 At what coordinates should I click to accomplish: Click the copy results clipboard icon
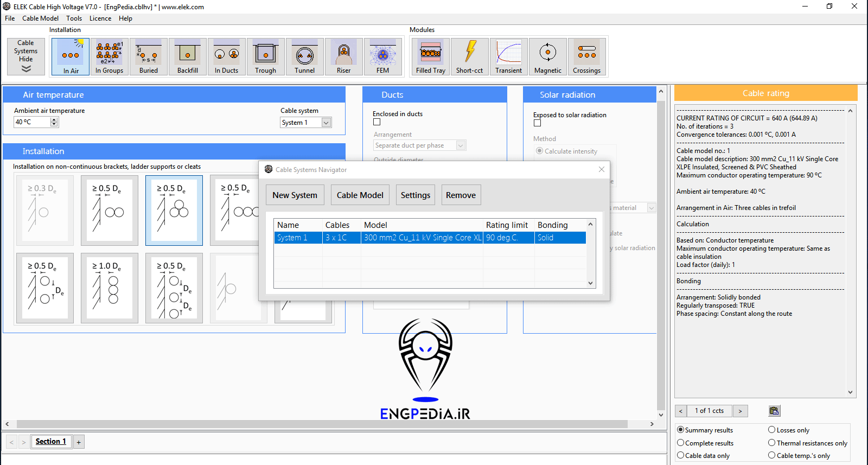coord(774,411)
